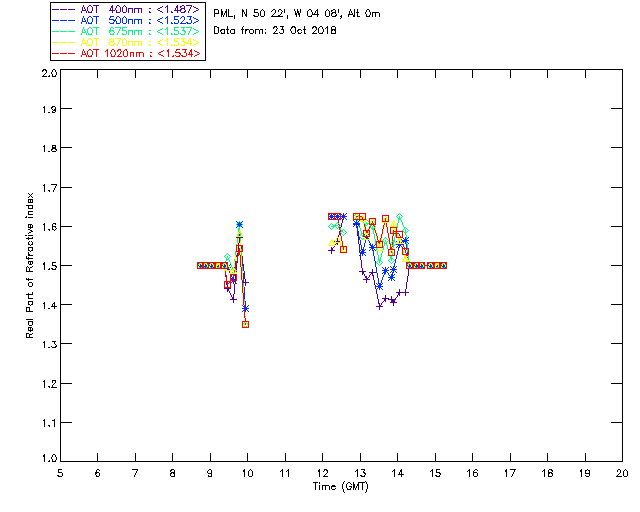Click the red dashed line sample in legend
The width and height of the screenshot is (640, 512).
tap(64, 53)
